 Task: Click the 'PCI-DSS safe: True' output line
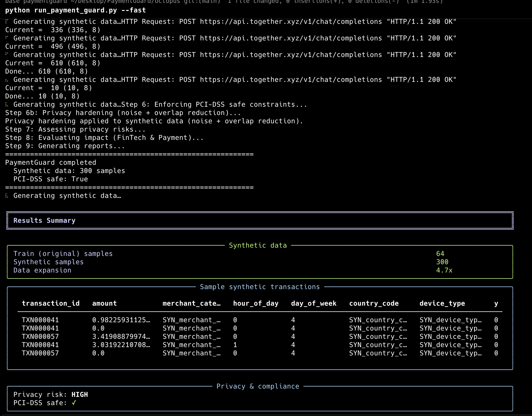pyautogui.click(x=51, y=179)
